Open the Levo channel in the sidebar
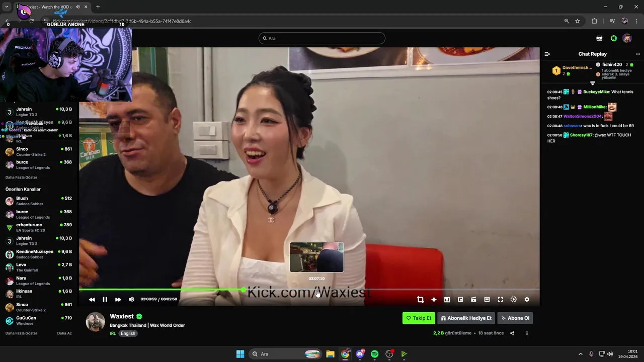 (x=39, y=267)
